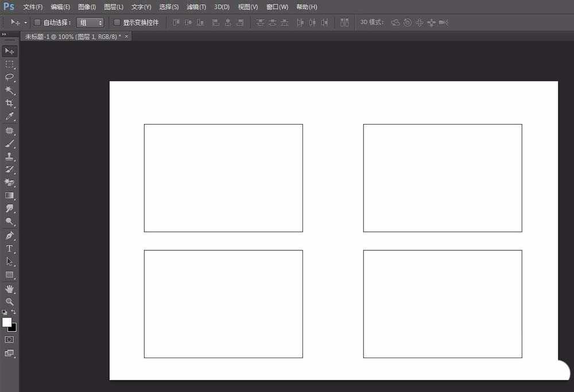Expand the collapsed tools panel double arrows
The image size is (574, 392).
pos(5,34)
